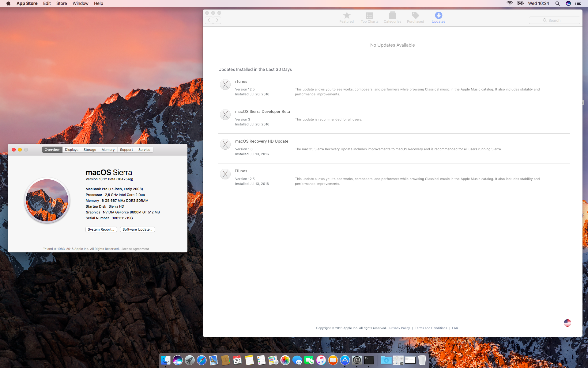This screenshot has height=368, width=588.
Task: Open Finder from the Dock
Action: pyautogui.click(x=166, y=360)
